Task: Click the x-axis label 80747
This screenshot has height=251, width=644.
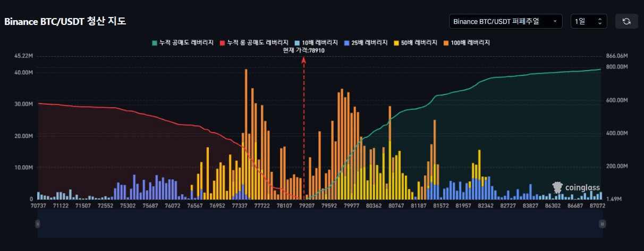Action: tap(396, 205)
